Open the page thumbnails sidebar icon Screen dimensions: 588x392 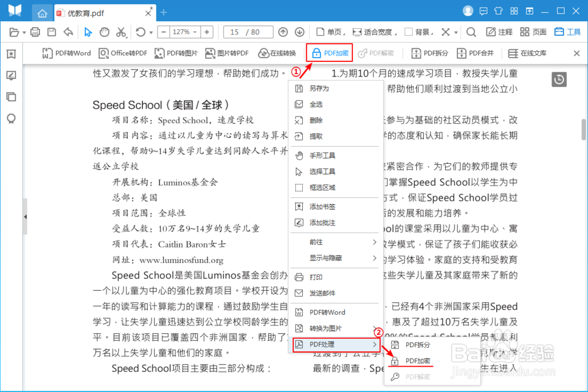point(11,97)
